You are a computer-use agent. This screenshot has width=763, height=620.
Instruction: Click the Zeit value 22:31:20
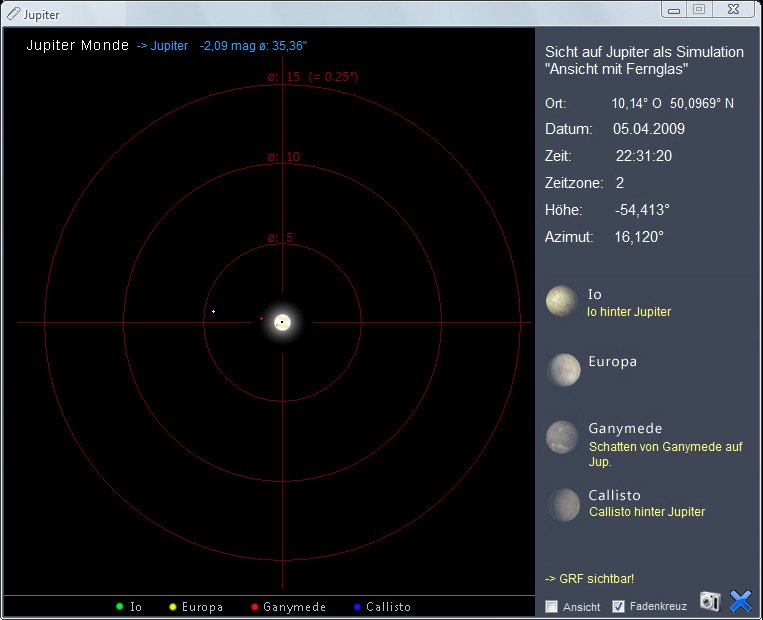point(643,156)
